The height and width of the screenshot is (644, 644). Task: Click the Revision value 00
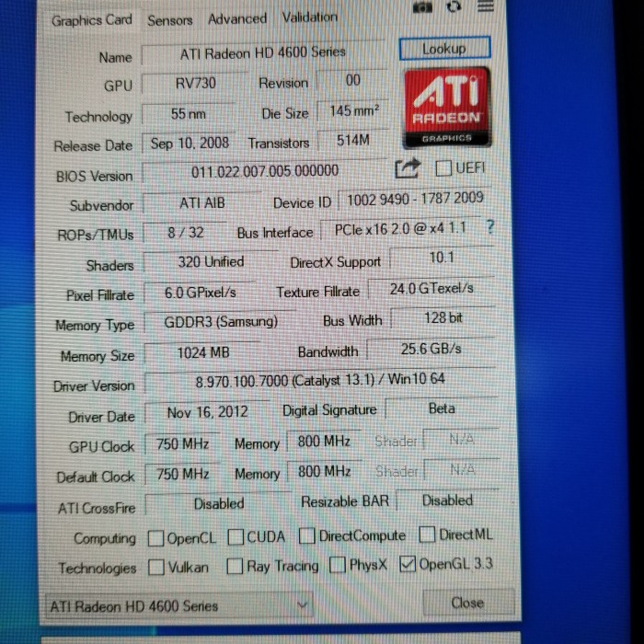pyautogui.click(x=352, y=80)
